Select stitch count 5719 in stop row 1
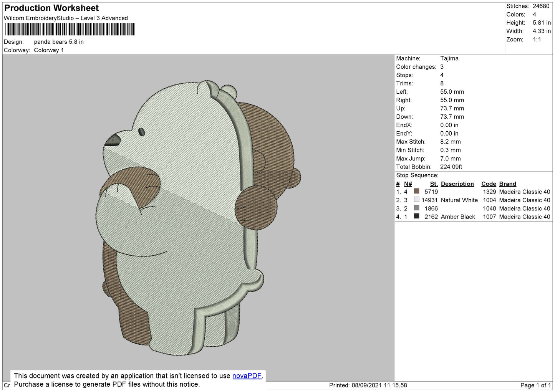The width and height of the screenshot is (555, 392). [431, 192]
